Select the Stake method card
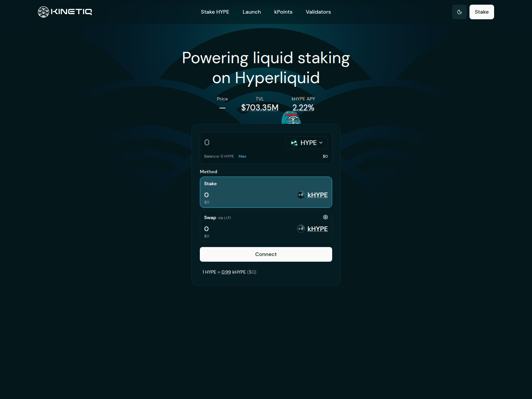Image resolution: width=532 pixels, height=399 pixels. coord(266,192)
